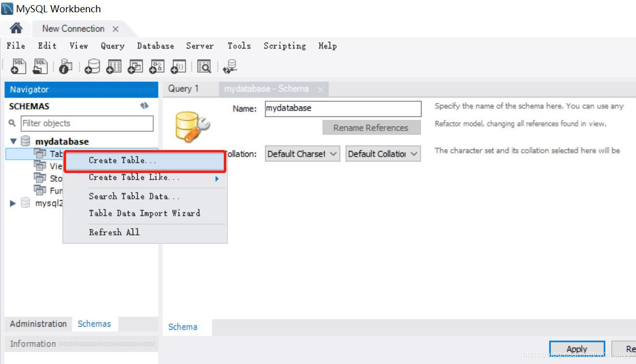Click the large schema database wrench icon
636x364 pixels.
[192, 126]
